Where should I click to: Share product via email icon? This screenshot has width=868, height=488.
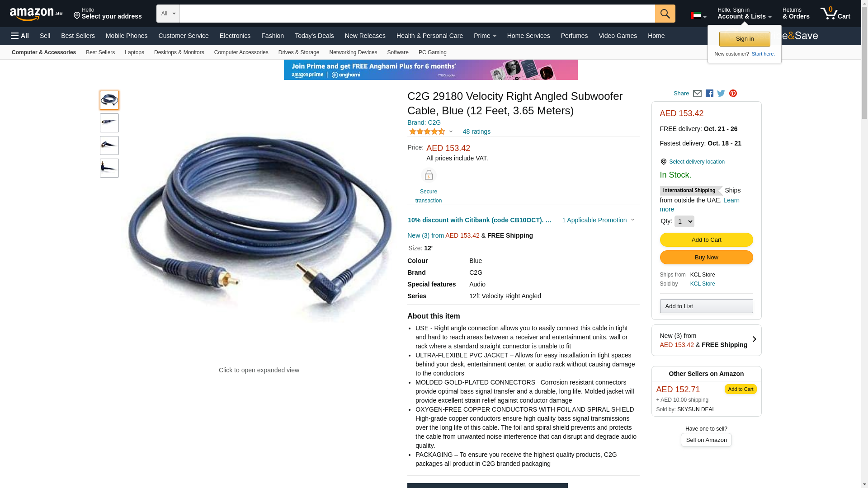tap(697, 94)
